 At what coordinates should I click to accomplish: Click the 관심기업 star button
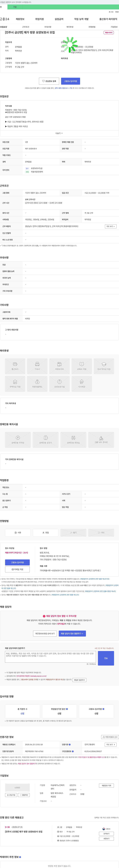[x=11, y=795]
